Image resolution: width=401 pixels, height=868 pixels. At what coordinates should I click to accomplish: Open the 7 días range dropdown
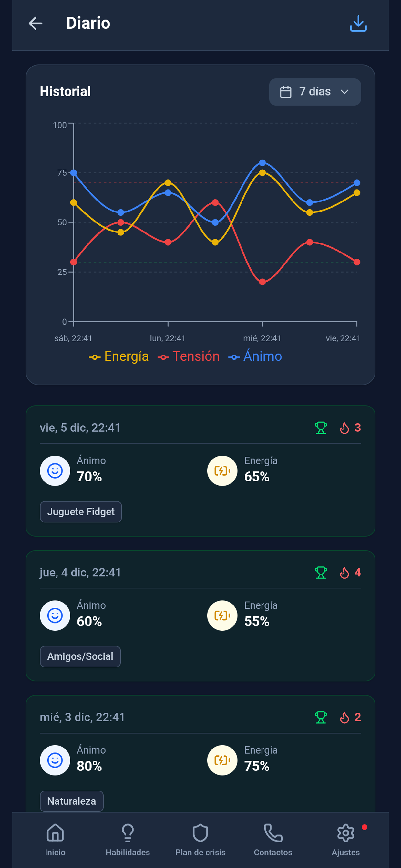[315, 91]
